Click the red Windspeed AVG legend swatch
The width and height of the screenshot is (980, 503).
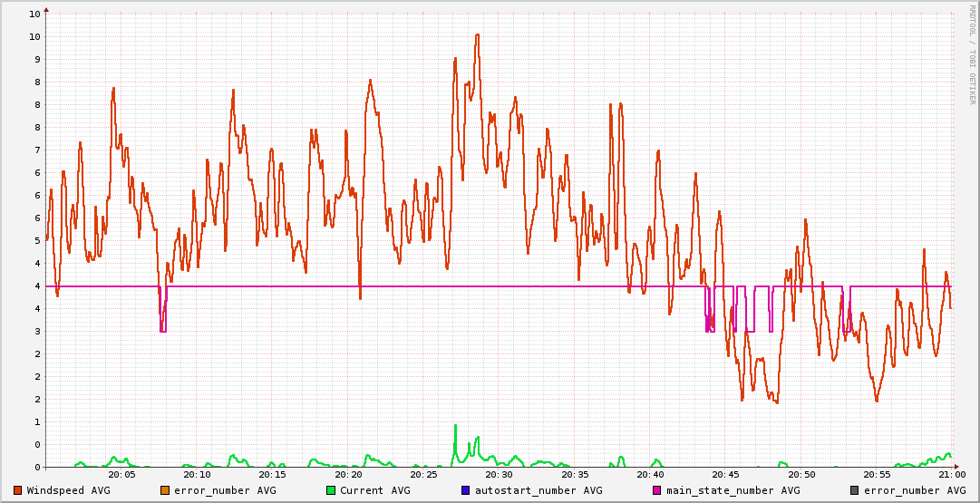tap(18, 490)
